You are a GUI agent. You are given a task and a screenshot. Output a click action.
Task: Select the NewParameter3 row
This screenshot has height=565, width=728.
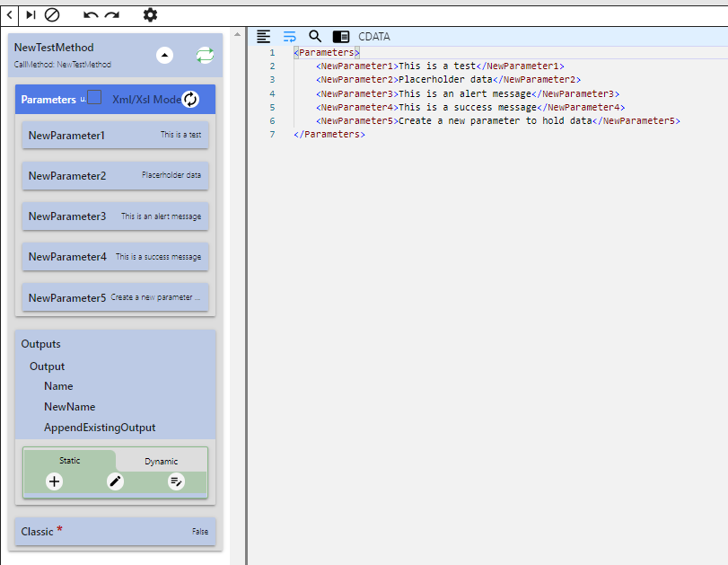pos(115,216)
